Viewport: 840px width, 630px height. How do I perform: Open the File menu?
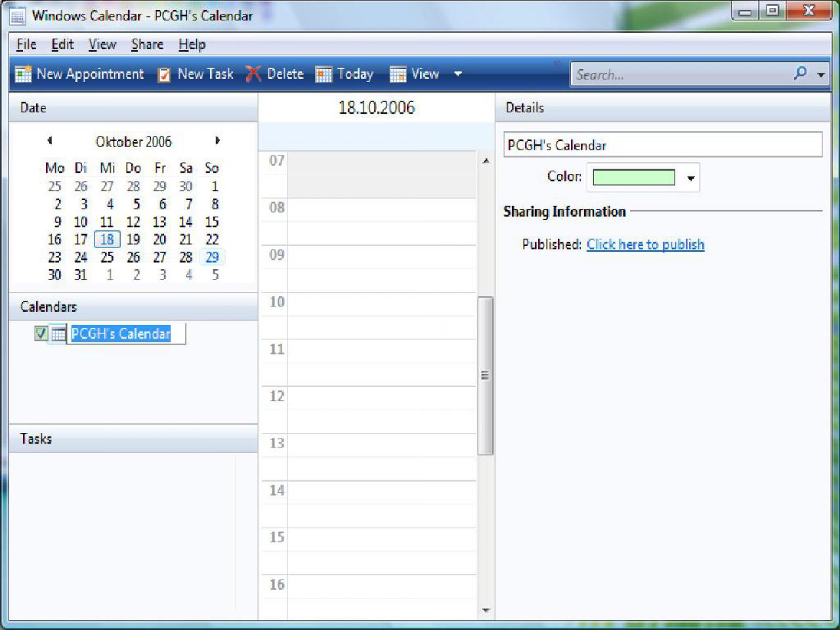[26, 45]
